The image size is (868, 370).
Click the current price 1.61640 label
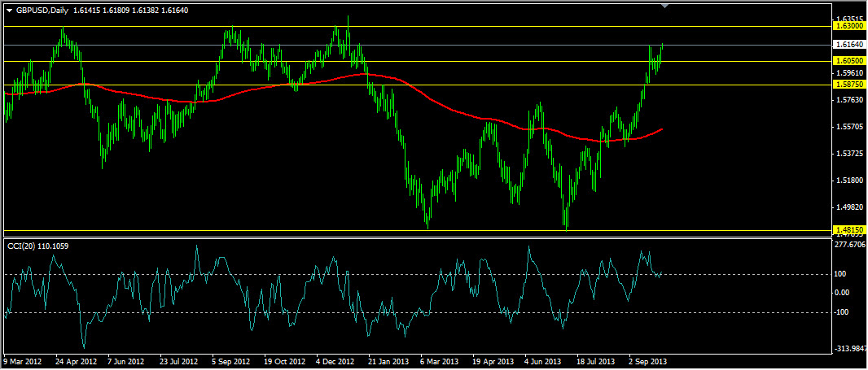pyautogui.click(x=848, y=45)
